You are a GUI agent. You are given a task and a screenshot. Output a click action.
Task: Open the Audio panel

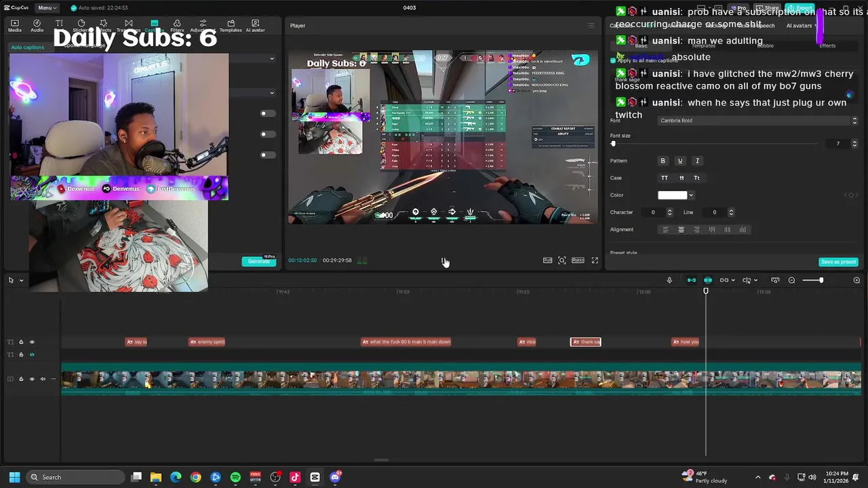coord(37,26)
